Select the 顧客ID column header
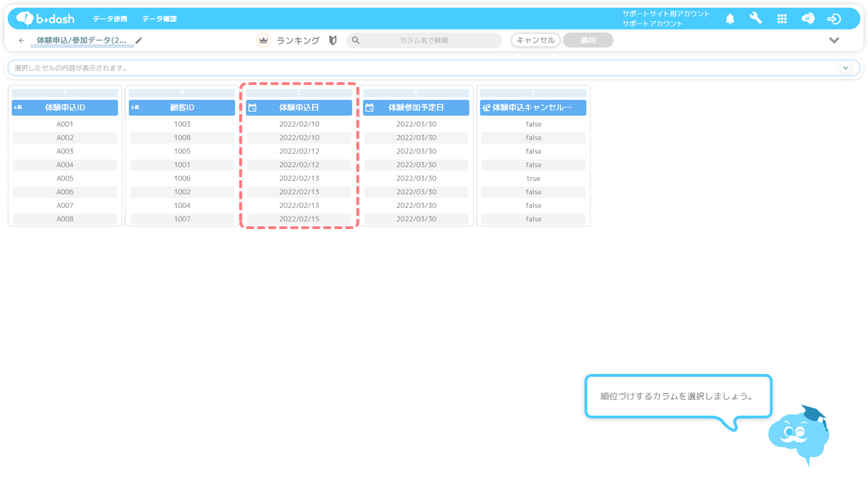Viewport: 868px width, 488px height. [182, 107]
